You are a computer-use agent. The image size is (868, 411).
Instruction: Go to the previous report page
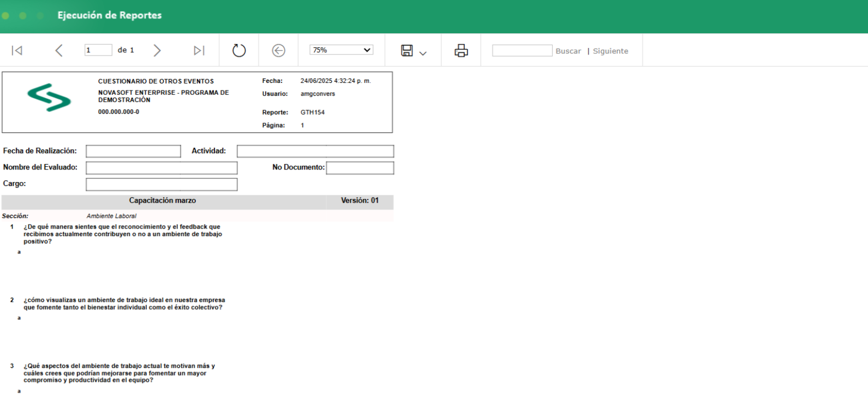point(59,51)
